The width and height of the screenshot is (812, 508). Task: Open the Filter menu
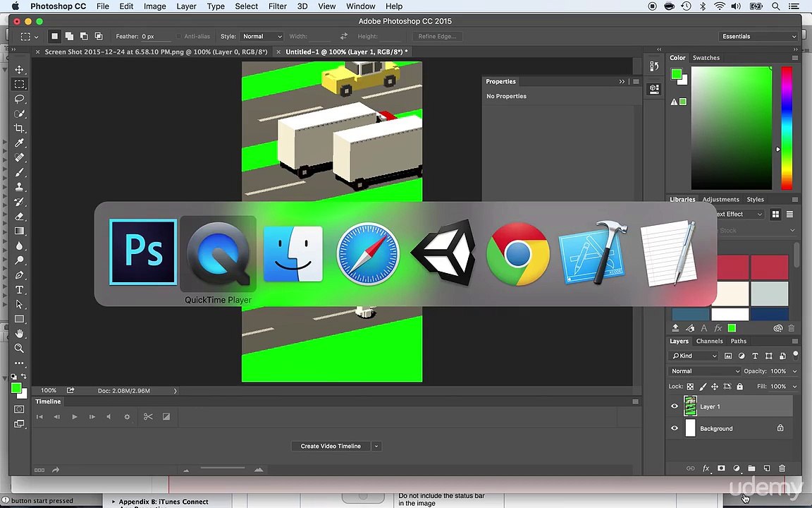pos(278,6)
